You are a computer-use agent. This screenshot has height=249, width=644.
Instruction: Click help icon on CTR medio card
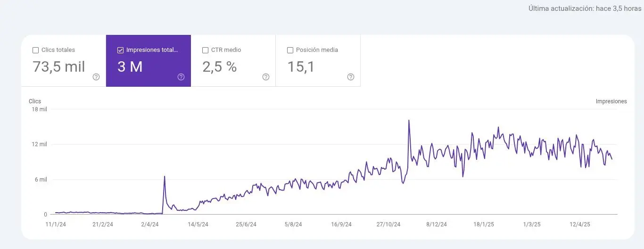pyautogui.click(x=266, y=77)
